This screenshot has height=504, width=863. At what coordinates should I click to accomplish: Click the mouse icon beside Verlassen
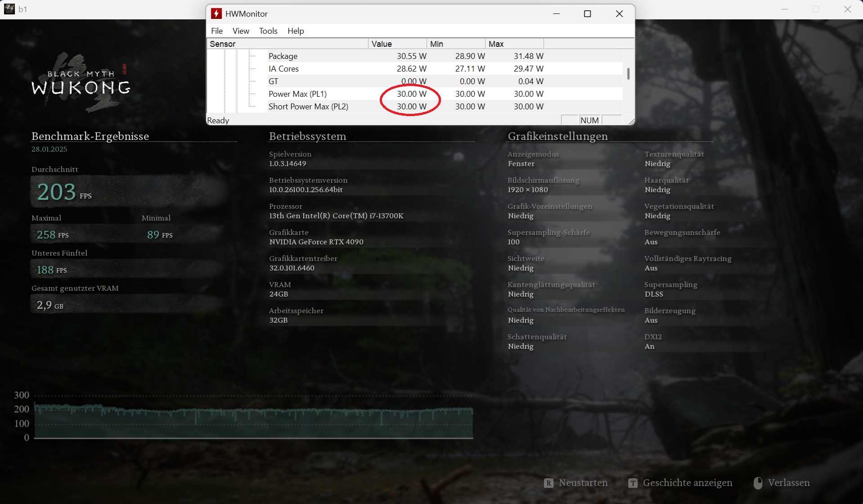click(758, 483)
